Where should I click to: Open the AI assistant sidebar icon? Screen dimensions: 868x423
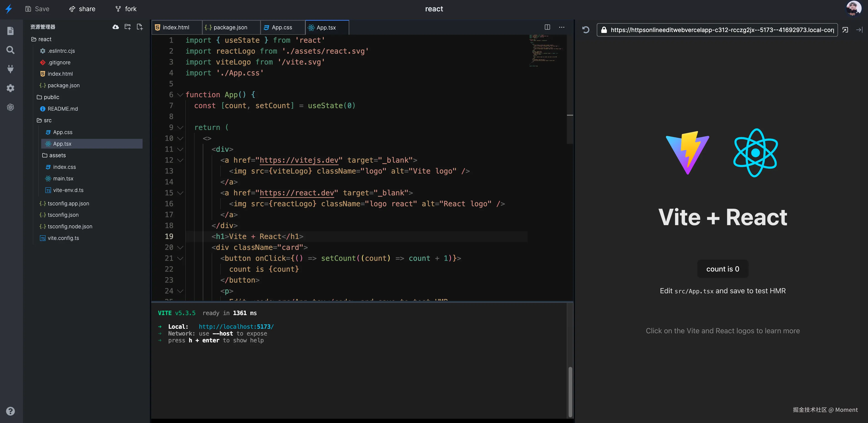pos(10,107)
